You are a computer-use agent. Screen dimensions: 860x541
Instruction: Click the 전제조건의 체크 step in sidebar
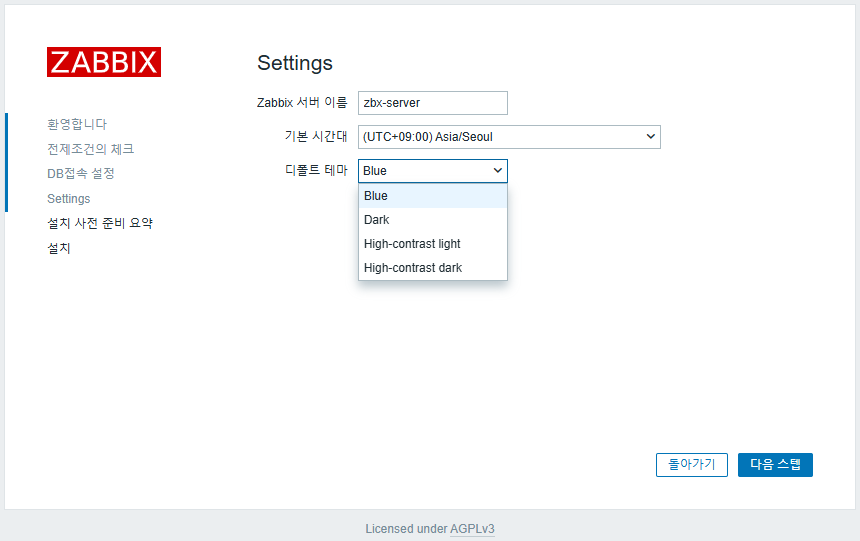[x=90, y=149]
